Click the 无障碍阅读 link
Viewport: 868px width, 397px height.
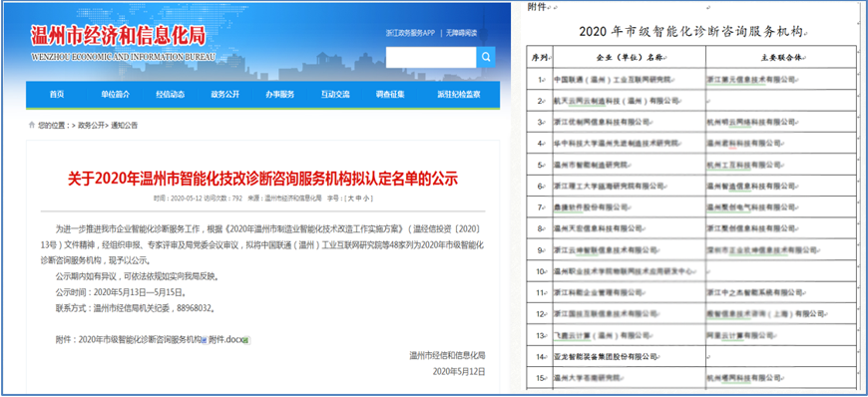[x=462, y=33]
